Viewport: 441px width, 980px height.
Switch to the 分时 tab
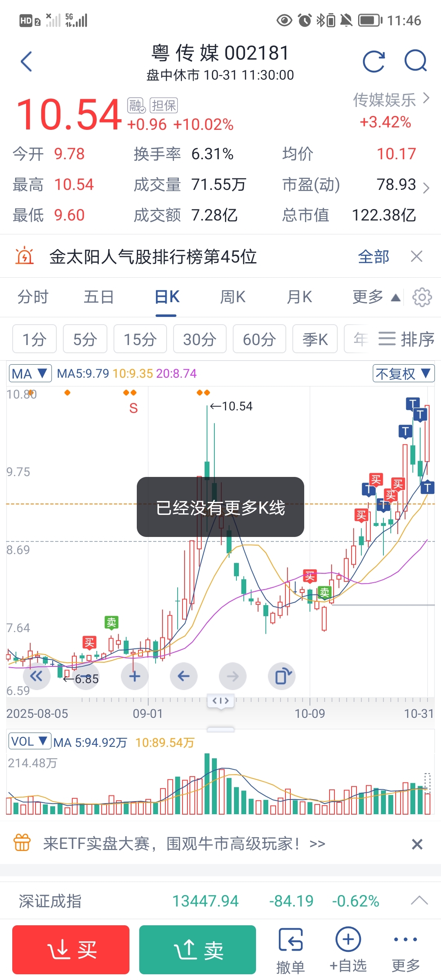tap(33, 297)
